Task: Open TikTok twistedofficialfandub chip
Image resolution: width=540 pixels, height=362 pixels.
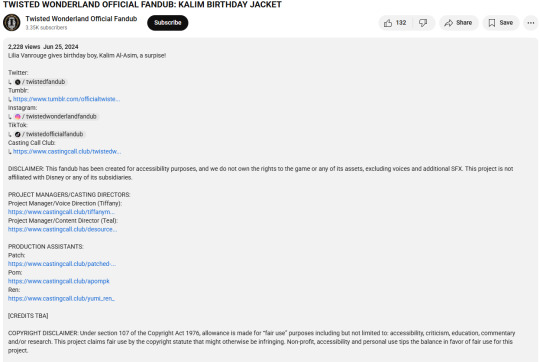Action: (x=49, y=134)
